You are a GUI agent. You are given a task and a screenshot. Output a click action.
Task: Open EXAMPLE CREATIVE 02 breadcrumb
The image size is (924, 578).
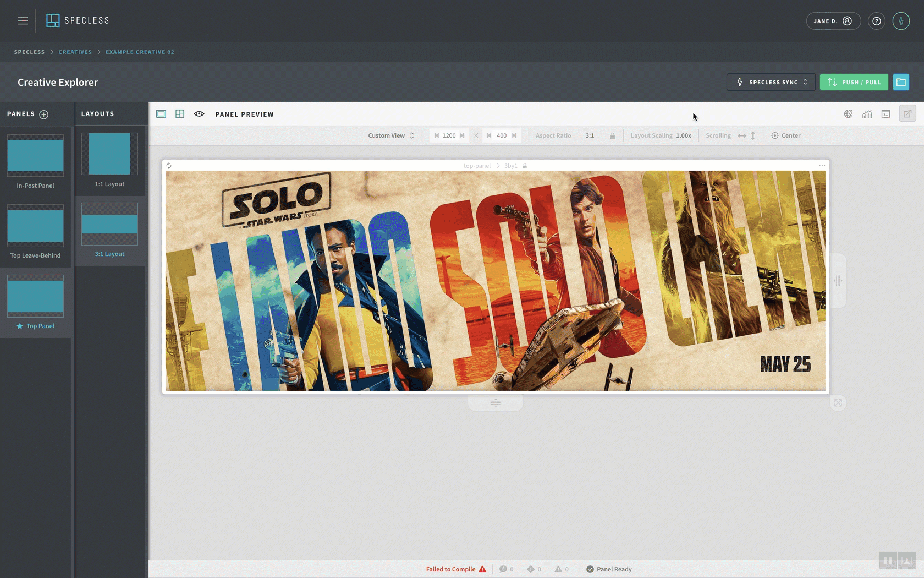[140, 52]
